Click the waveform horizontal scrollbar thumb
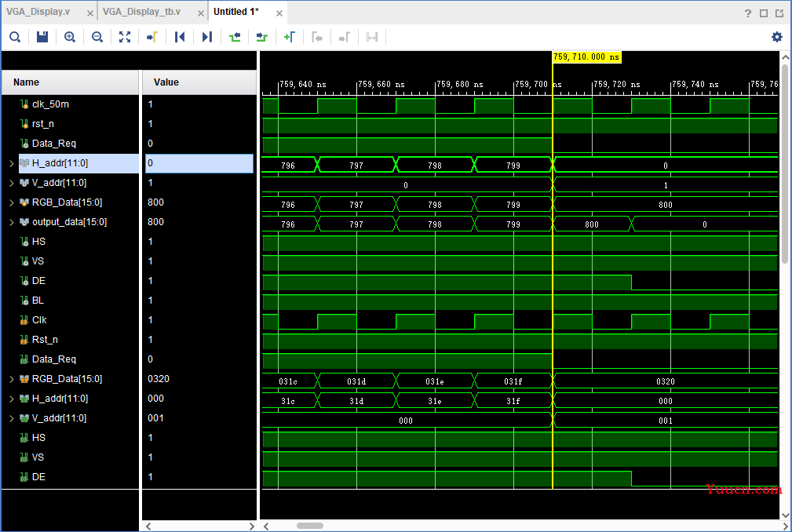This screenshot has width=792, height=532. (309, 526)
